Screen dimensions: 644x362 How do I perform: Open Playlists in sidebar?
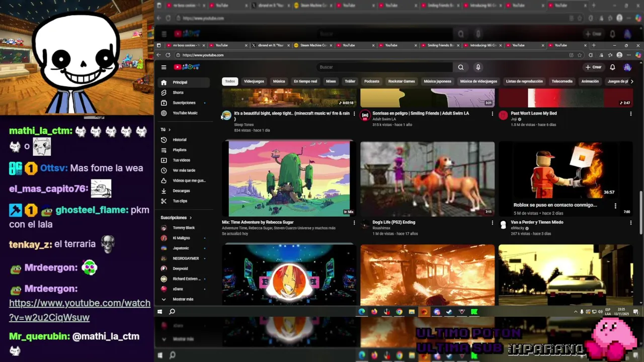(x=184, y=150)
